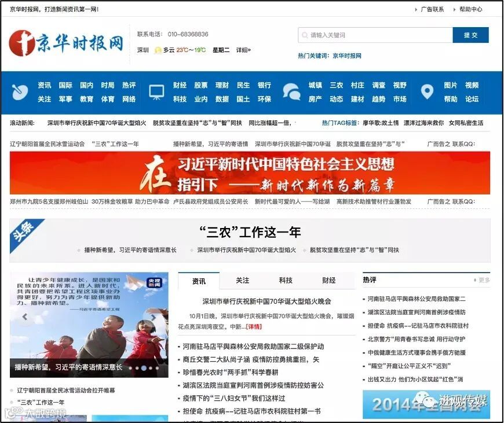504x423 pixels.
Task: Open 播种新希望，习近平的寄语情深意长 under headline
Action: click(x=130, y=250)
